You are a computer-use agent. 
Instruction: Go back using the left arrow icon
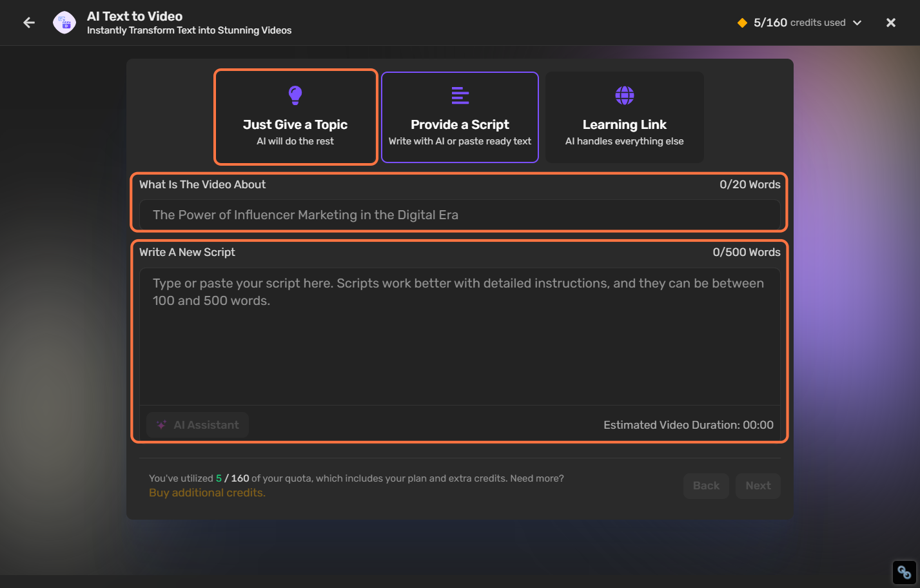(29, 23)
